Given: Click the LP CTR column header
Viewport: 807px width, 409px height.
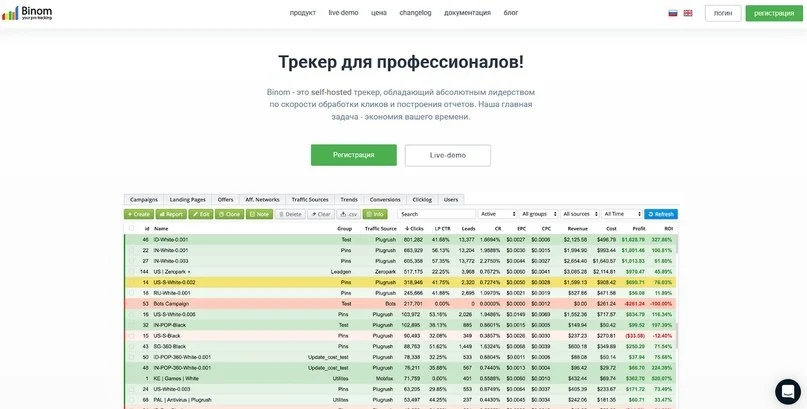Looking at the screenshot, I should [x=443, y=228].
